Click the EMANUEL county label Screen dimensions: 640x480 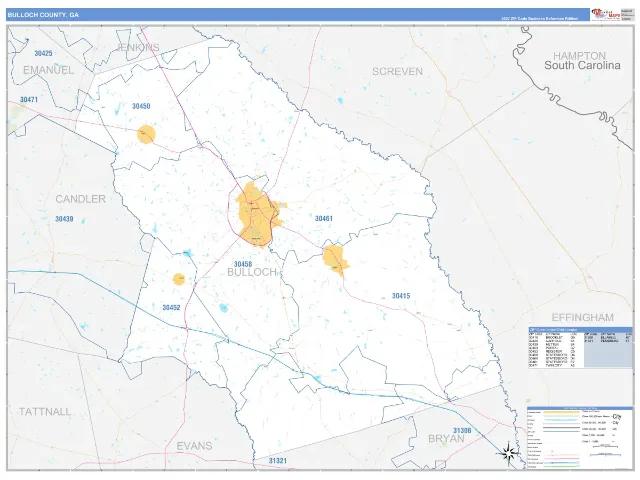pos(49,70)
